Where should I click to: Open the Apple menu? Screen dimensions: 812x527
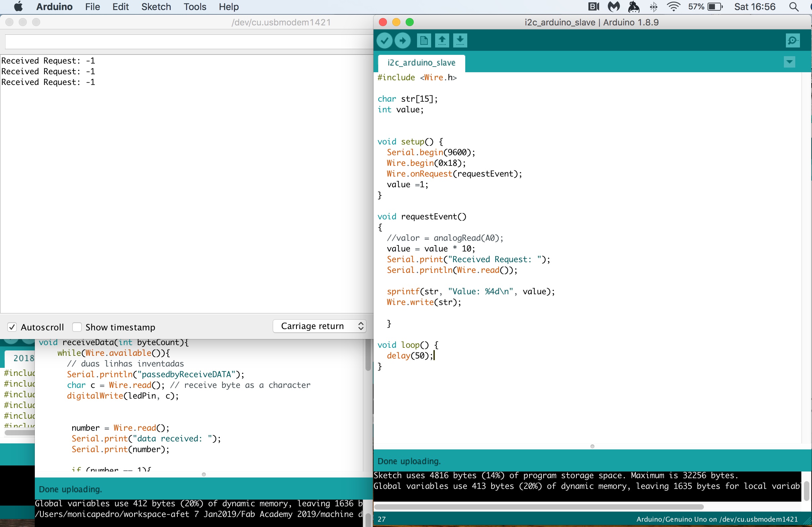pos(18,6)
